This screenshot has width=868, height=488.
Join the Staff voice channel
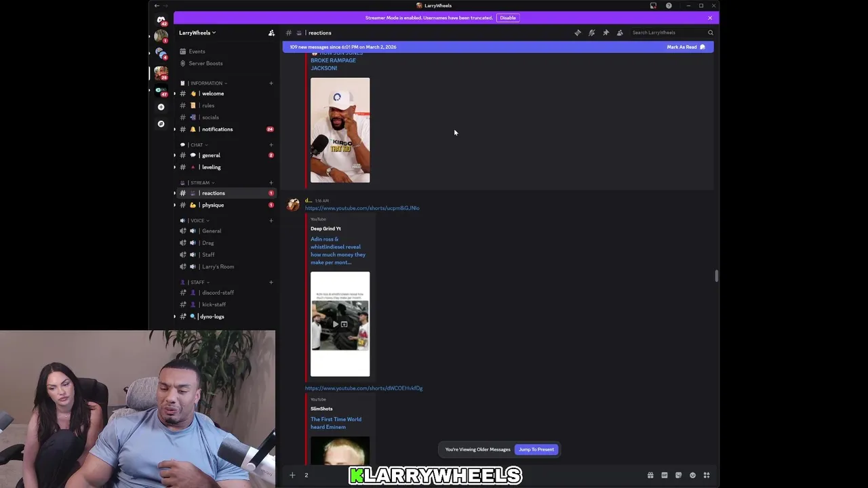tap(226, 255)
